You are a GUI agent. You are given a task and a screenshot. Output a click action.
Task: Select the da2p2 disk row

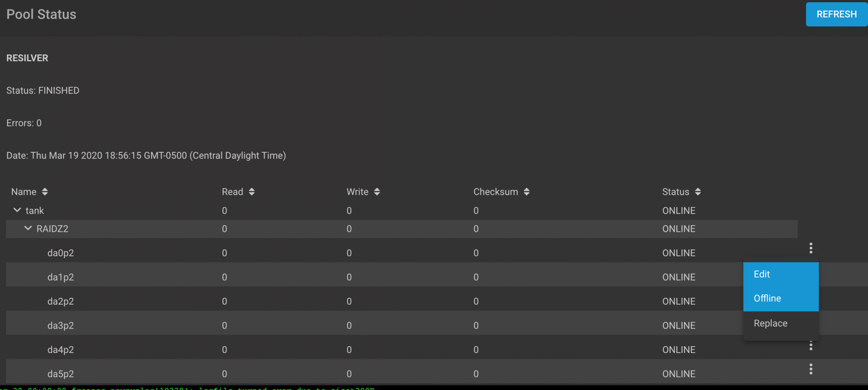pos(61,301)
